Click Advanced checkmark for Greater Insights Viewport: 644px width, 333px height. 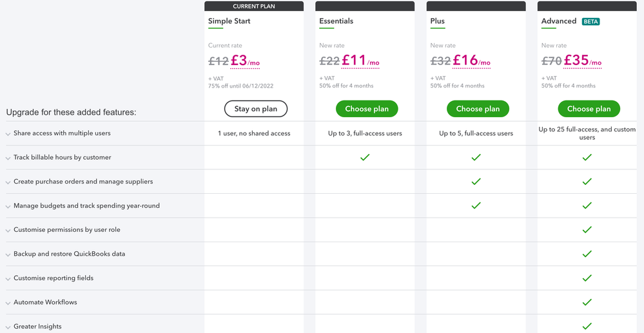(587, 326)
